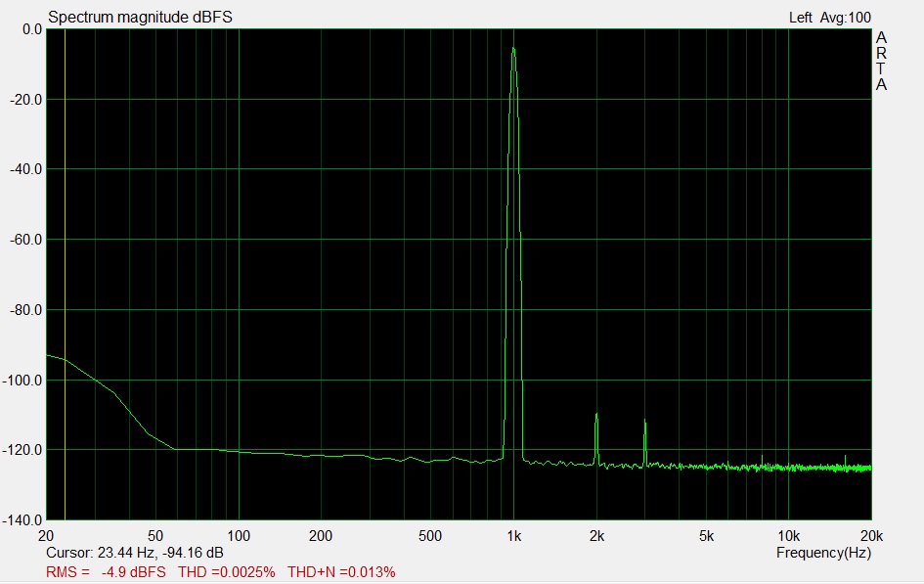Click the '-100.0' magnitude axis label

point(22,381)
